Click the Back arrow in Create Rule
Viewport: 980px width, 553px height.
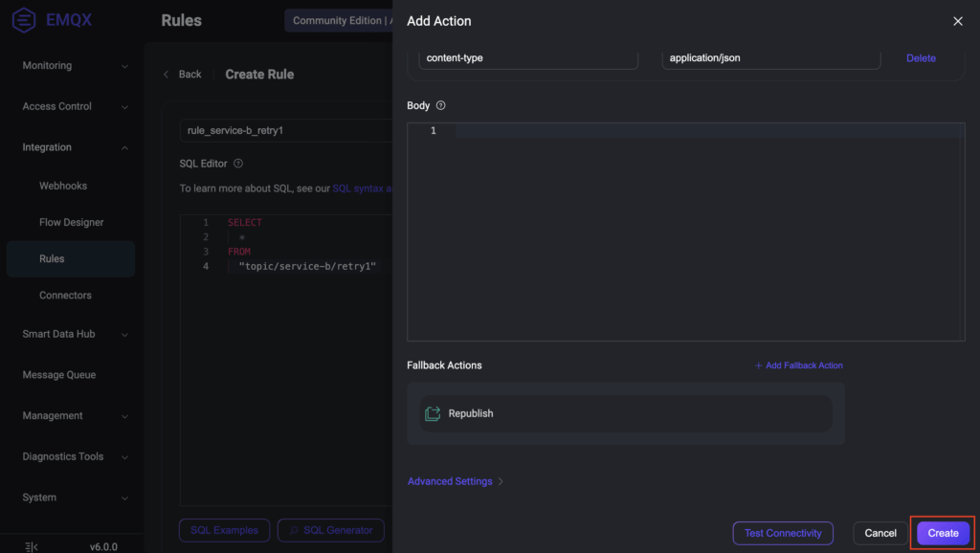(x=167, y=75)
